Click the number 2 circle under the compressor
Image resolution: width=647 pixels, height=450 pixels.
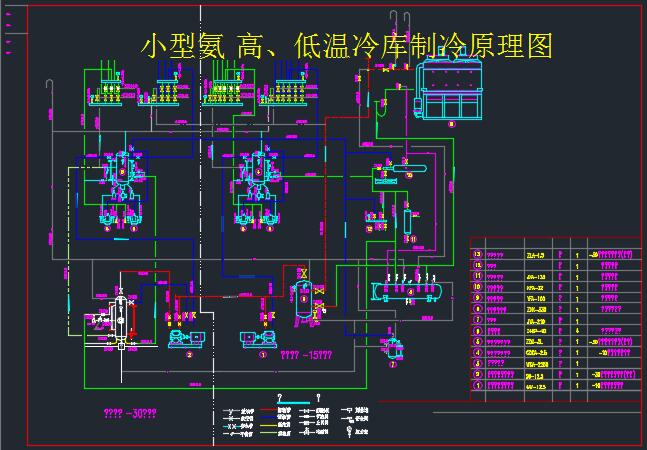189,355
